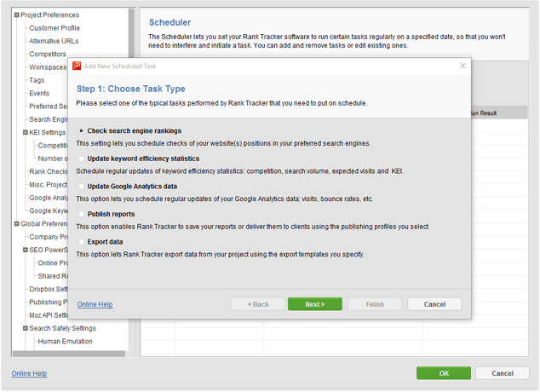Select Rank Checking tree item
The height and width of the screenshot is (392, 540).
tap(49, 171)
